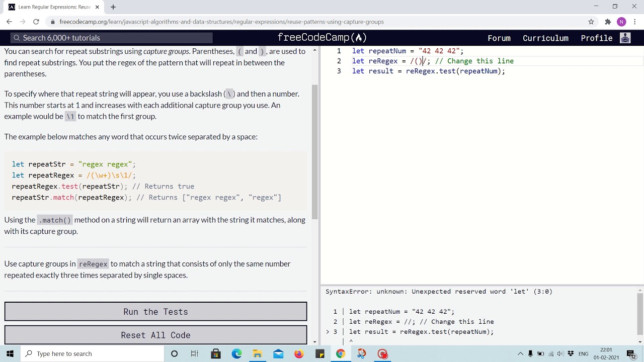
Task: Open volume control in system tray
Action: click(560, 353)
